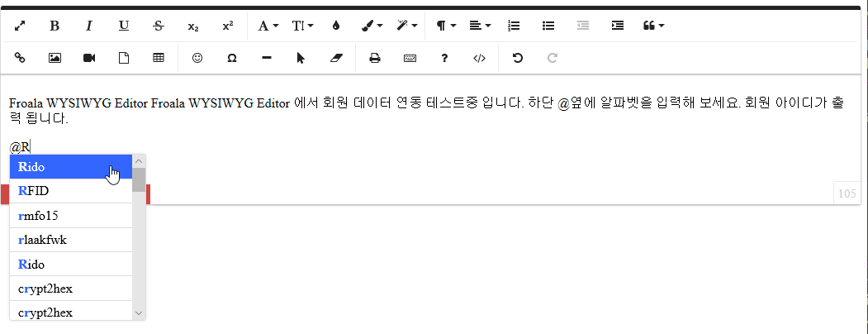Pick crypt2hex entry just below second Rido

[x=71, y=289]
